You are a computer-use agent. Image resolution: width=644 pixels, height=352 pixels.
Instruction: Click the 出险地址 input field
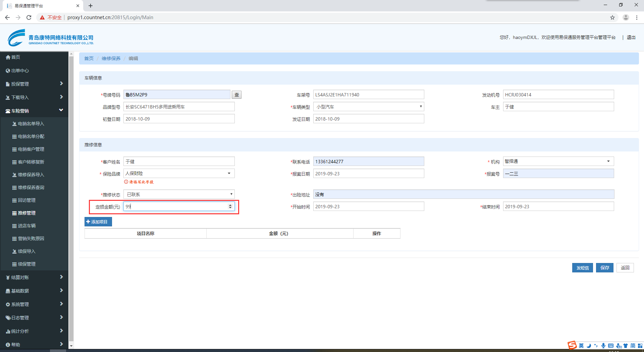click(463, 194)
